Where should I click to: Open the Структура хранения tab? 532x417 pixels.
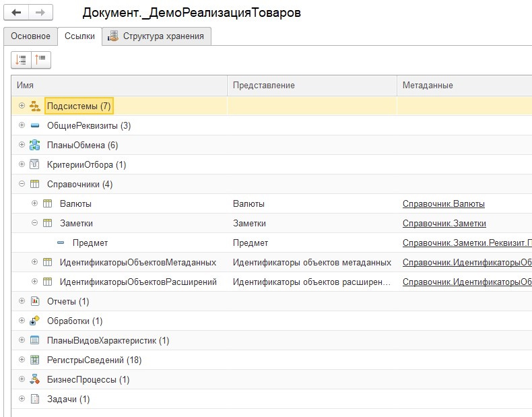(x=157, y=36)
